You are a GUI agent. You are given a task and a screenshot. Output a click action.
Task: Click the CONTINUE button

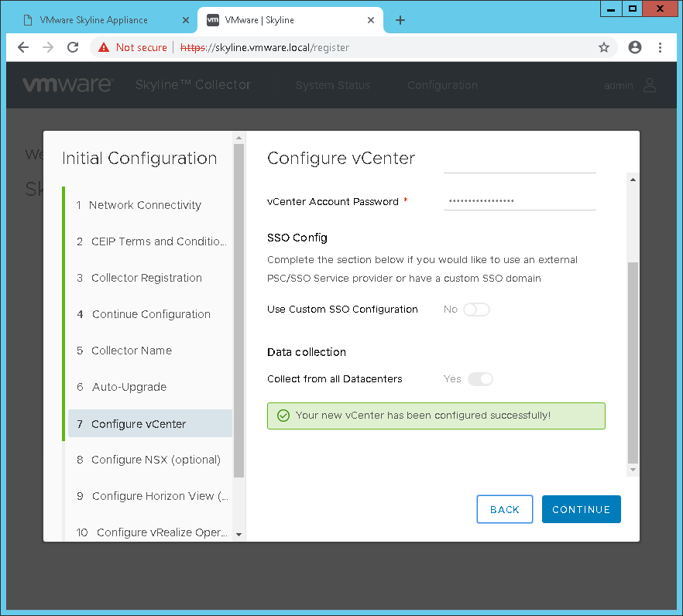(x=581, y=509)
